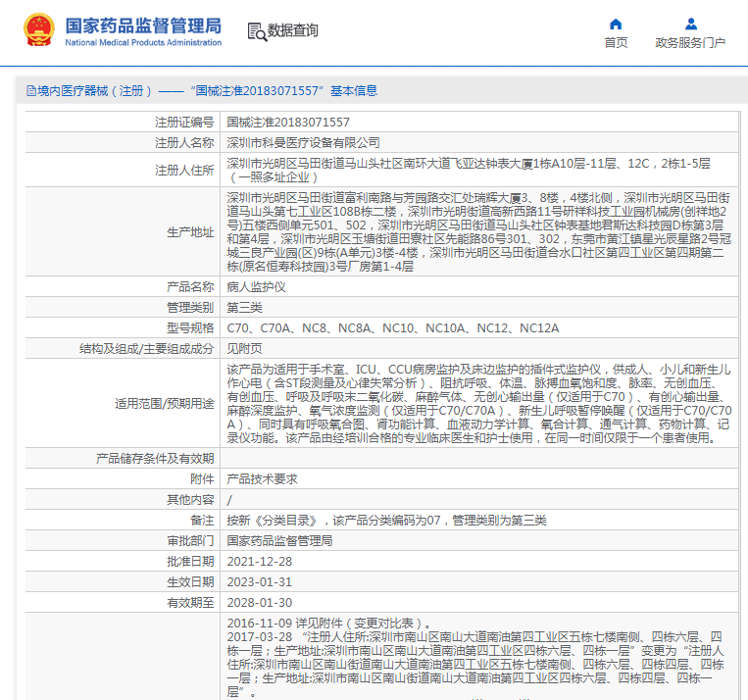Click change record beginning 2017-03-28

[x=475, y=664]
